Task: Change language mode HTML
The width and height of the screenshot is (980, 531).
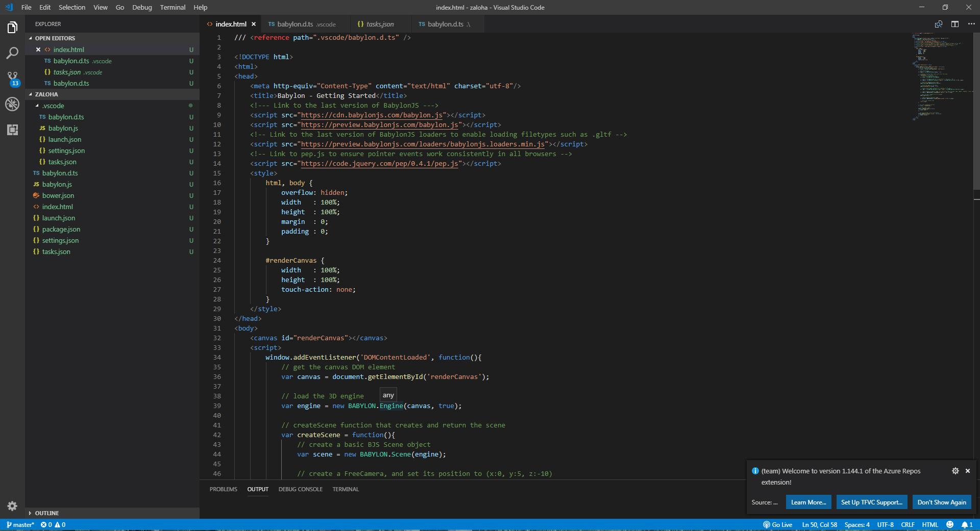Action: (x=930, y=524)
